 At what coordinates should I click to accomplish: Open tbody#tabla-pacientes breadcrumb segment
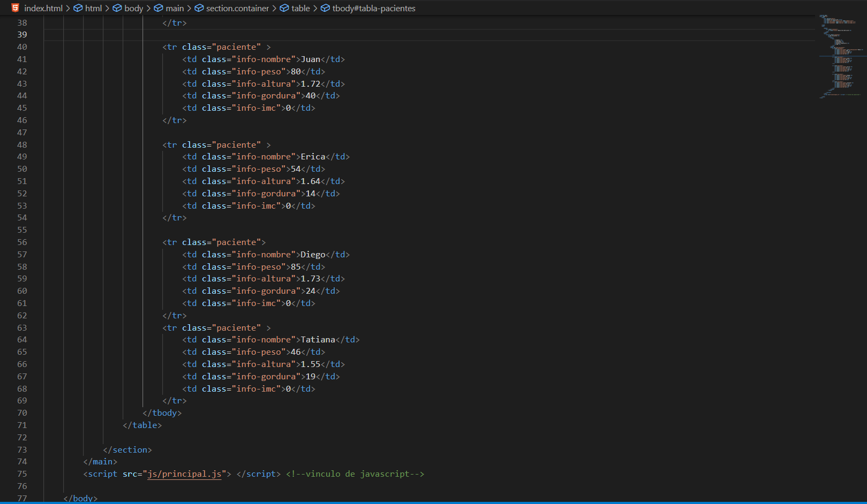[374, 9]
